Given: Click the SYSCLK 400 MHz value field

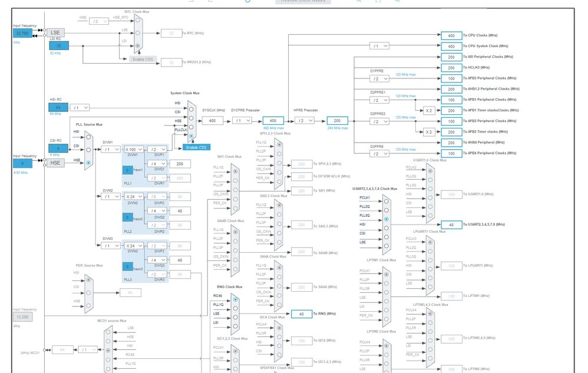Looking at the screenshot, I should pos(212,121).
